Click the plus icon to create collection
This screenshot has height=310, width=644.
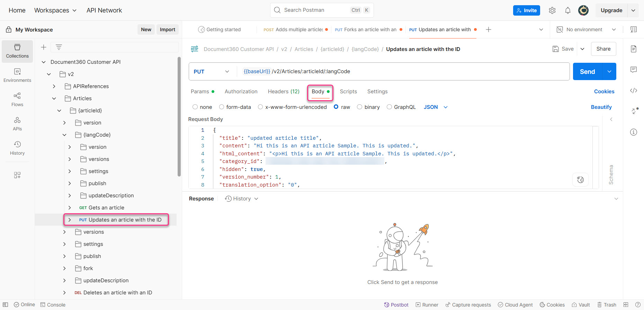44,47
